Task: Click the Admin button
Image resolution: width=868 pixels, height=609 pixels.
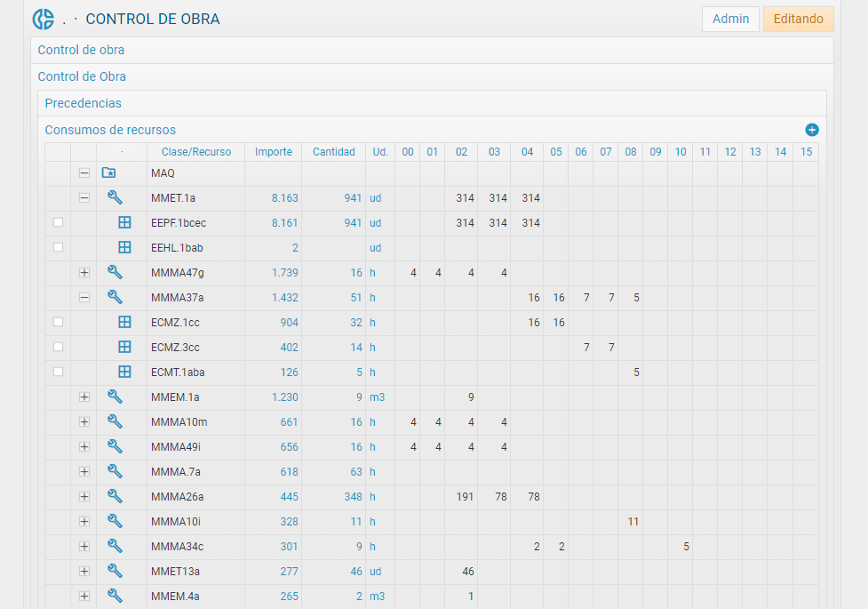Action: pyautogui.click(x=730, y=19)
